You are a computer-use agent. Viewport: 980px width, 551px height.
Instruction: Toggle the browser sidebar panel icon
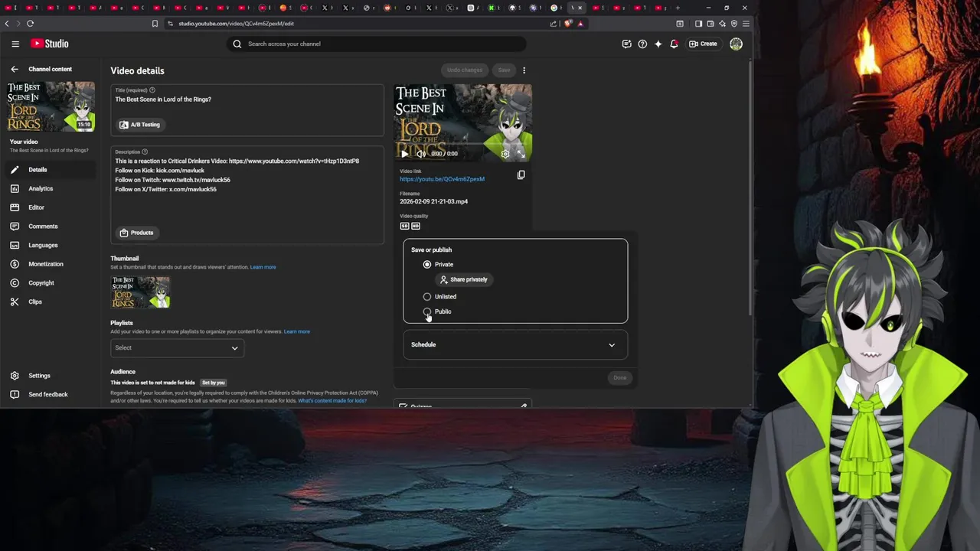698,24
